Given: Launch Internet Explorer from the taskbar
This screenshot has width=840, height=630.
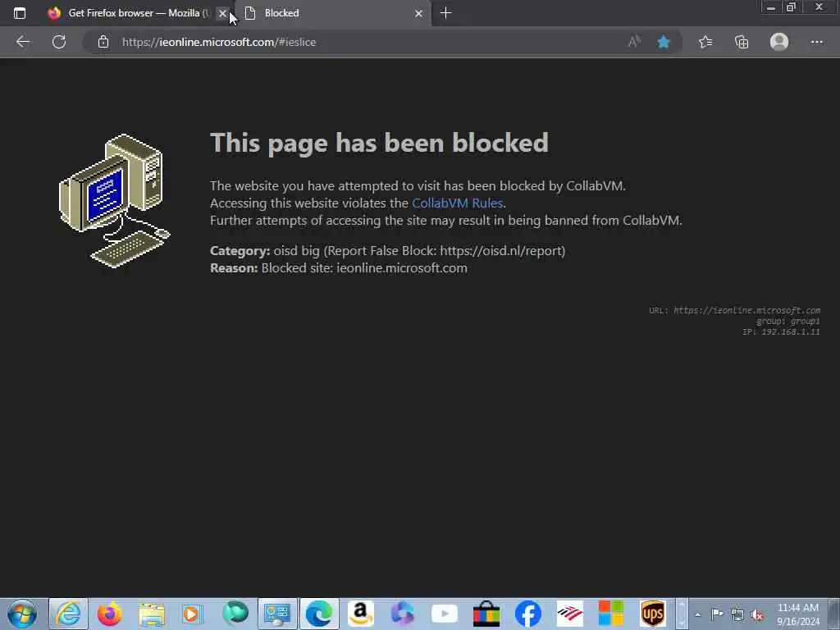Looking at the screenshot, I should coord(69,614).
